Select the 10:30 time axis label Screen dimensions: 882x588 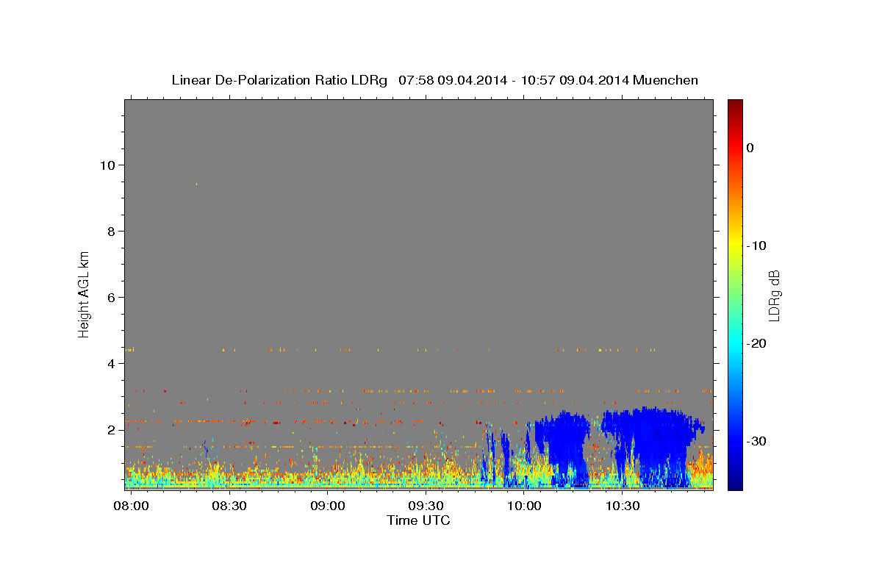[623, 506]
